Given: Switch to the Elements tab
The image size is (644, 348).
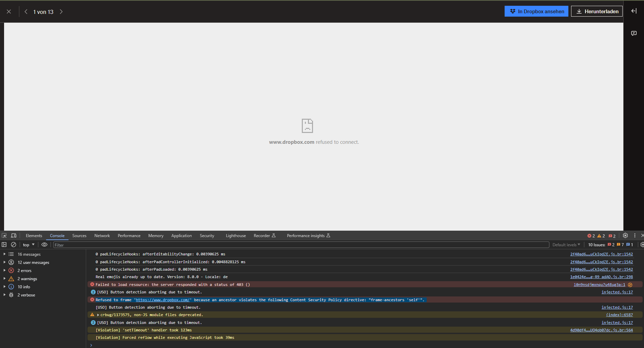Looking at the screenshot, I should pos(34,236).
